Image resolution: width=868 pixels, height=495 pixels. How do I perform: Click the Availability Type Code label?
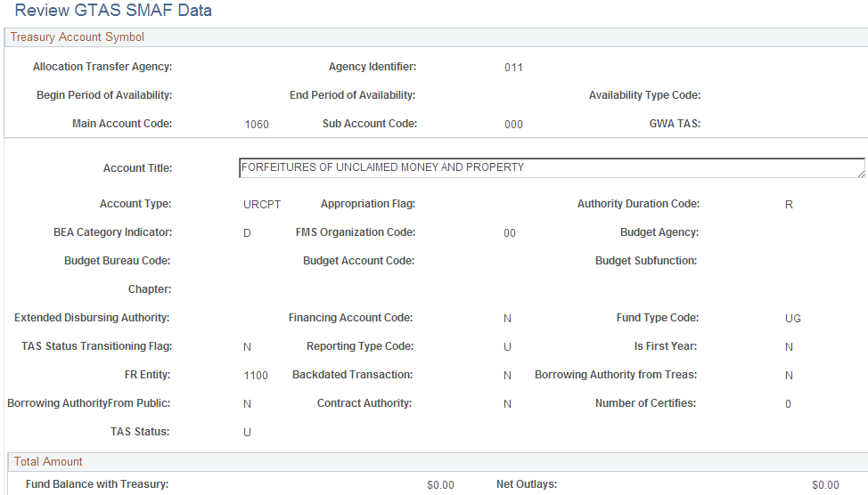pyautogui.click(x=644, y=95)
